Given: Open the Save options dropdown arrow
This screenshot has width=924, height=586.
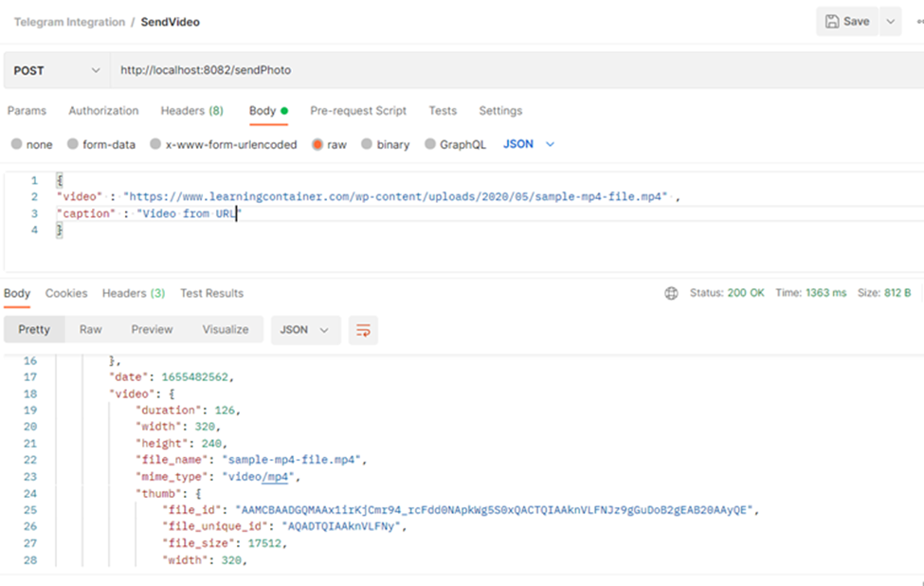Looking at the screenshot, I should click(x=890, y=22).
